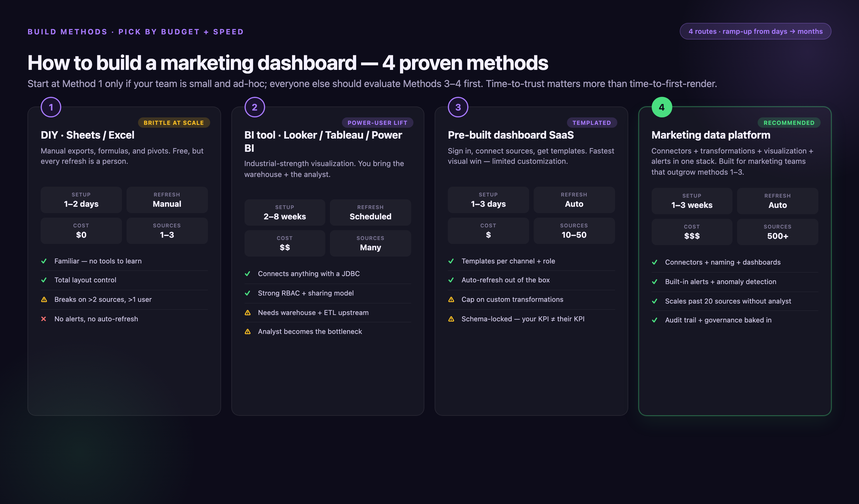Image resolution: width=859 pixels, height=504 pixels.
Task: Click warning icon beside 'Breaks on >2 sources'
Action: [x=44, y=300]
